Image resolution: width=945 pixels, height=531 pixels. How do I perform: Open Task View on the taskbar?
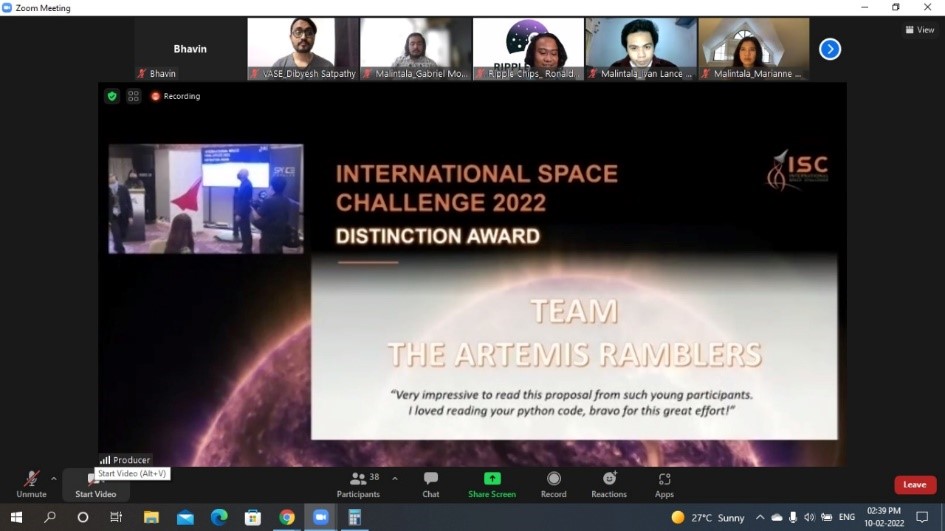(x=116, y=517)
